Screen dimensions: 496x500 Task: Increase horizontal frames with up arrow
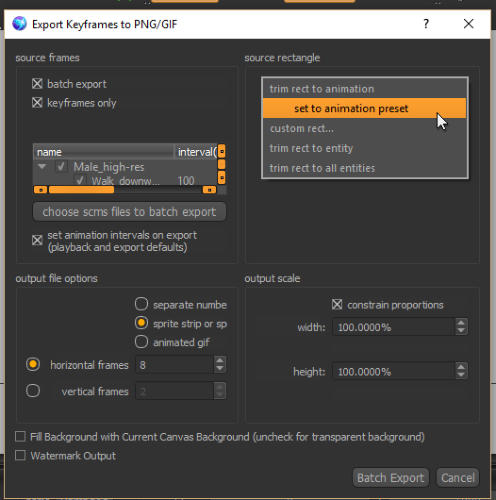220,361
